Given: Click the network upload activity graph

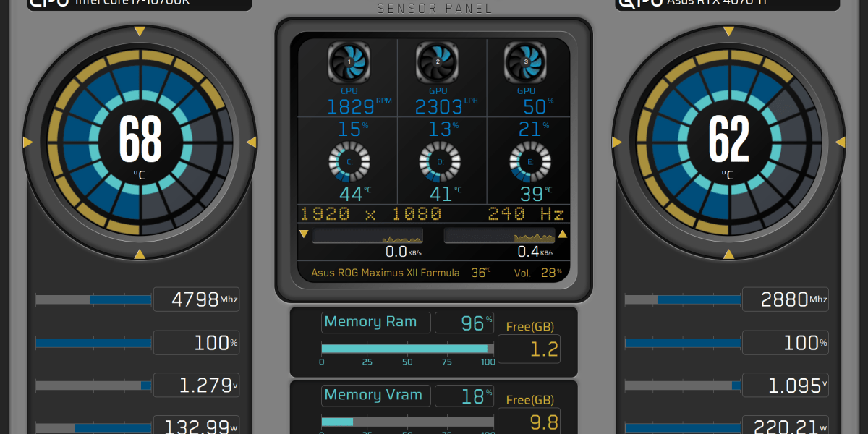Looking at the screenshot, I should pos(499,236).
